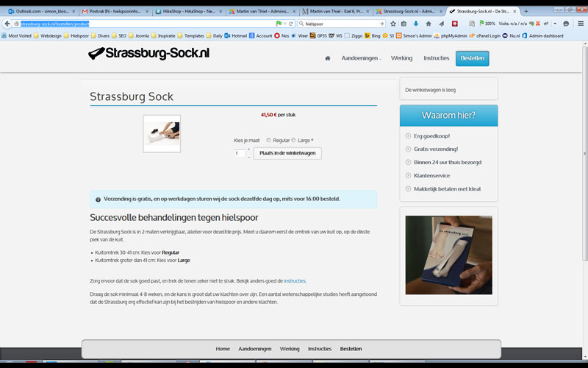Click the page vertical scrollbar
The height and width of the screenshot is (368, 588).
[585, 153]
